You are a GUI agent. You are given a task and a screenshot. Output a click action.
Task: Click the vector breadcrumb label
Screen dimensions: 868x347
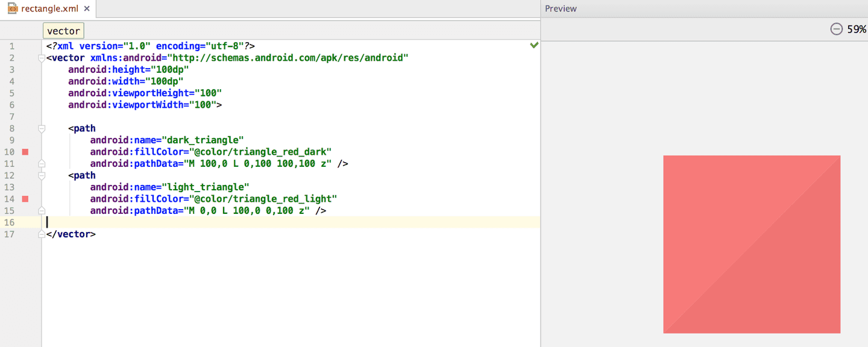(x=63, y=31)
